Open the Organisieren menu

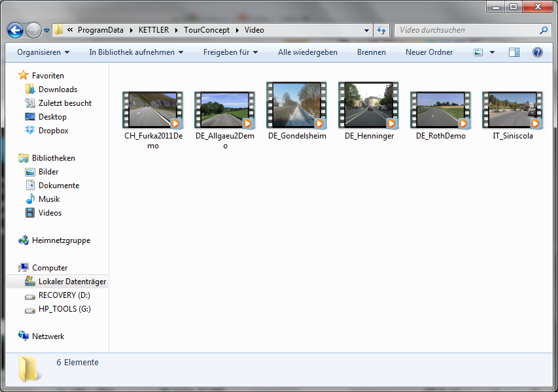click(x=43, y=52)
